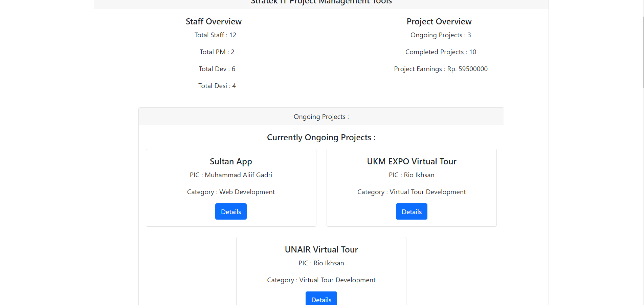Screen dimensions: 644x305
Task: Click the UNAIR Virtual Tour card title
Action: pos(321,249)
